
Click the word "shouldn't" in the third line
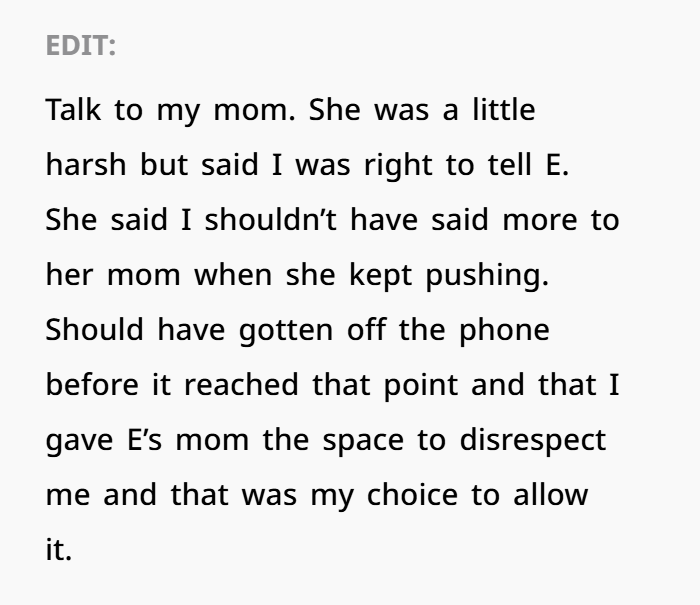pos(271,220)
